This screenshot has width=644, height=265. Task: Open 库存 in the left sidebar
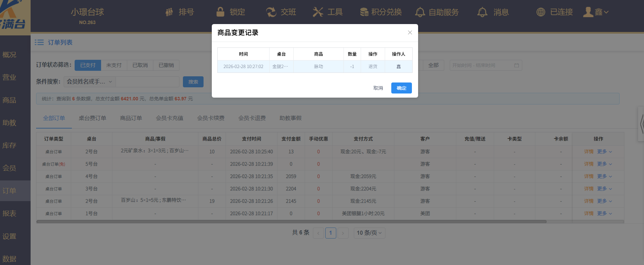9,145
